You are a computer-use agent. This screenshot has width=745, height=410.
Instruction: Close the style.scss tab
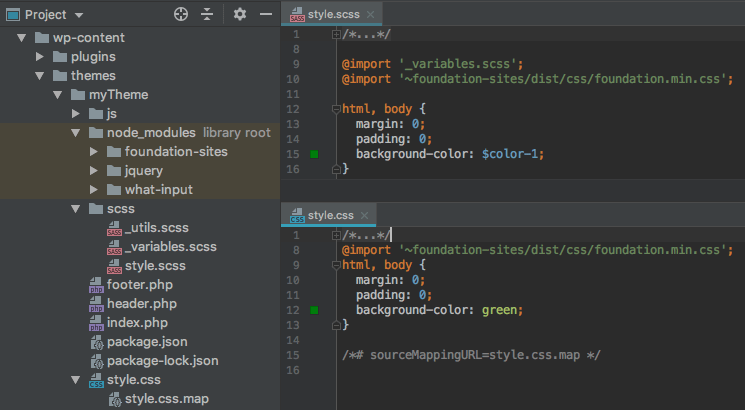(x=371, y=15)
